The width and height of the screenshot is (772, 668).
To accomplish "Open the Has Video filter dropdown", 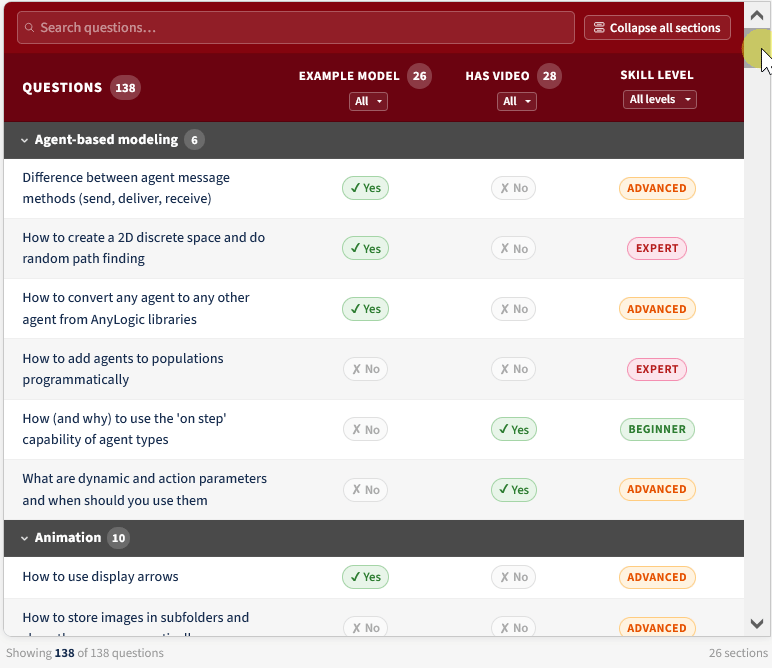I will pyautogui.click(x=516, y=101).
